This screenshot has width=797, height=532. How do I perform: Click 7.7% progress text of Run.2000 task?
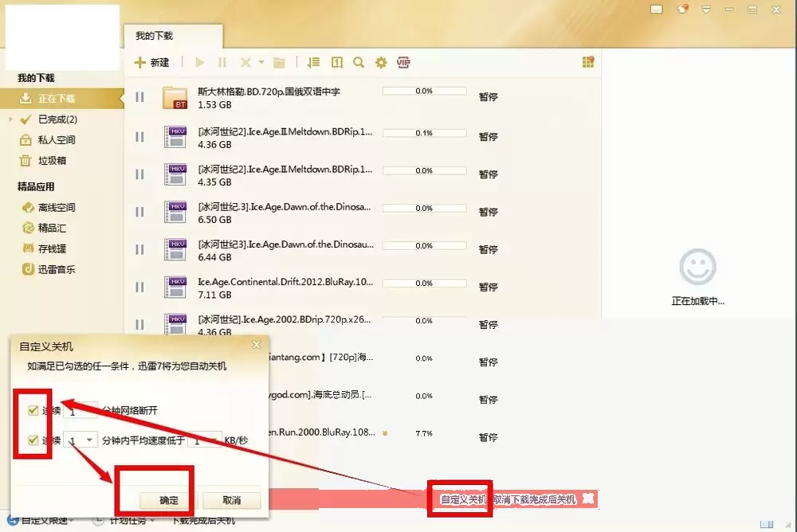pyautogui.click(x=424, y=433)
